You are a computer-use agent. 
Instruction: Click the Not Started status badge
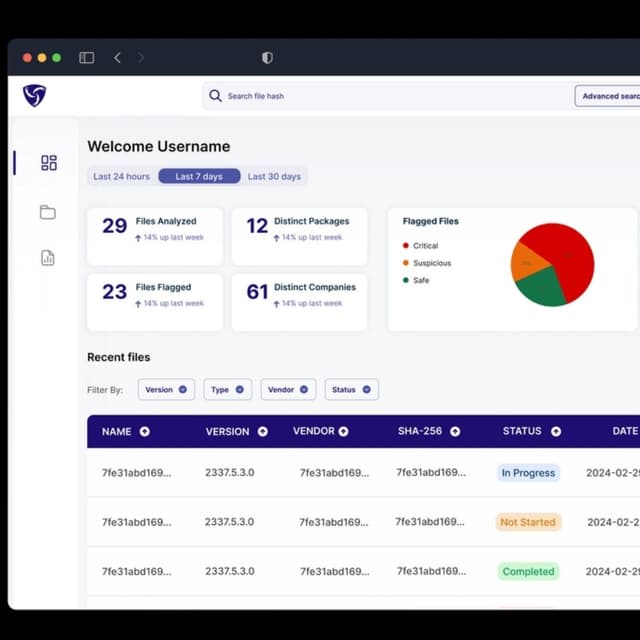click(528, 522)
